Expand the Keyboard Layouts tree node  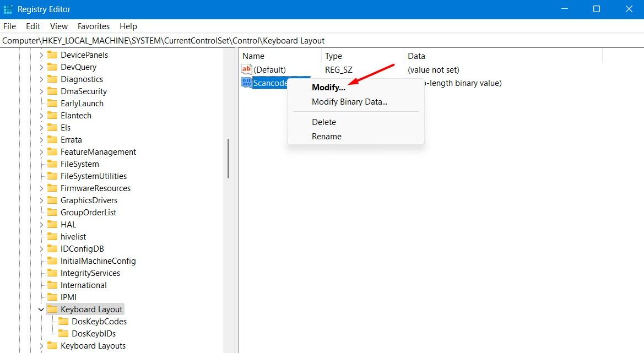(41, 346)
